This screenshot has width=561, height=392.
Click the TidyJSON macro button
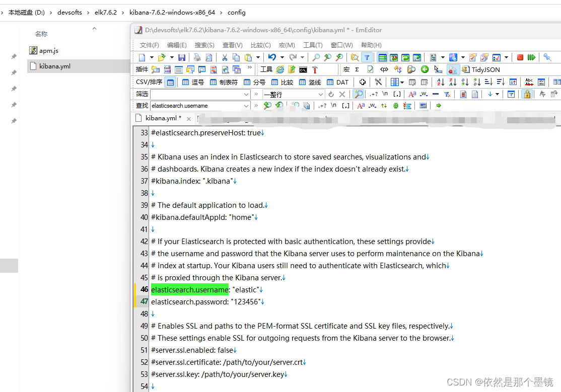tap(480, 69)
